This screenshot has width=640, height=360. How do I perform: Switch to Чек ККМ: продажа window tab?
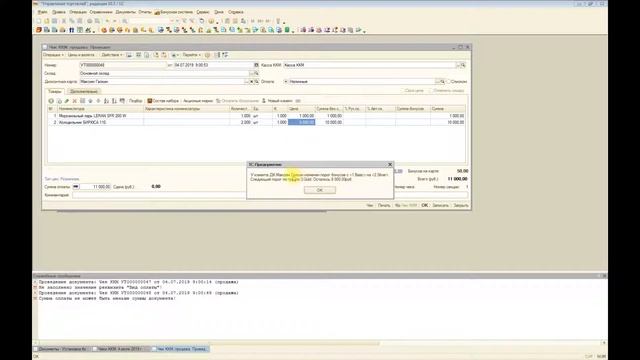(x=180, y=349)
